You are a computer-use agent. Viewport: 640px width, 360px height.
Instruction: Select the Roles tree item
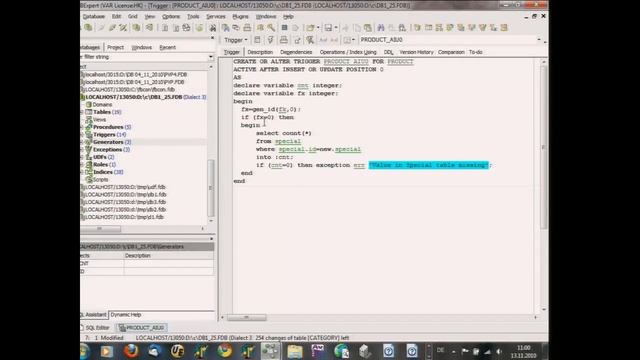[100, 164]
